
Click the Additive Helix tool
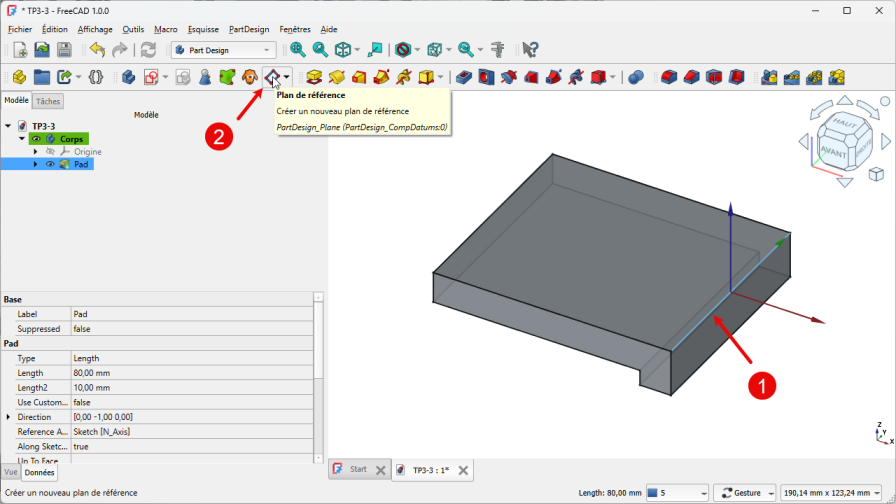(x=404, y=77)
